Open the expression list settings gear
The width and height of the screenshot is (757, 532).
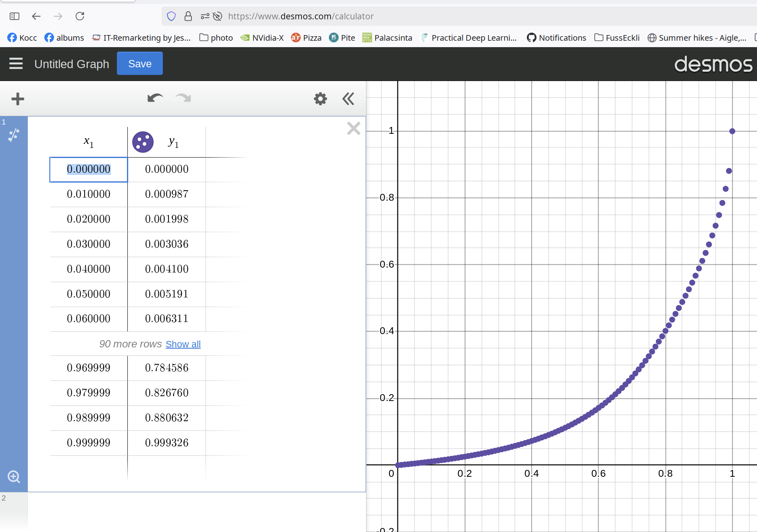(x=320, y=99)
